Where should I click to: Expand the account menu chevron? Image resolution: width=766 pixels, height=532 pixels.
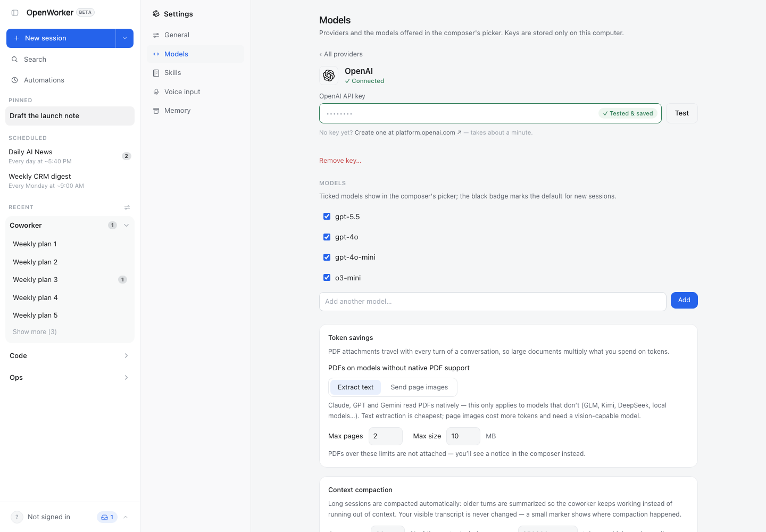click(126, 517)
